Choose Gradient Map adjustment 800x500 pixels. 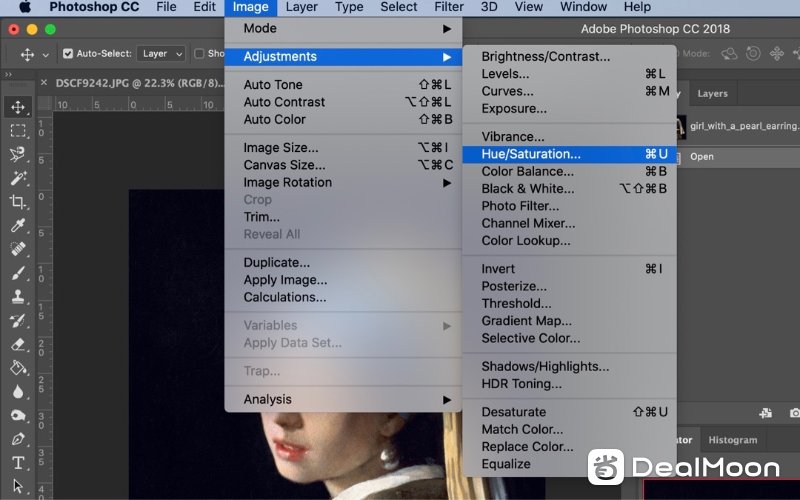(569, 321)
